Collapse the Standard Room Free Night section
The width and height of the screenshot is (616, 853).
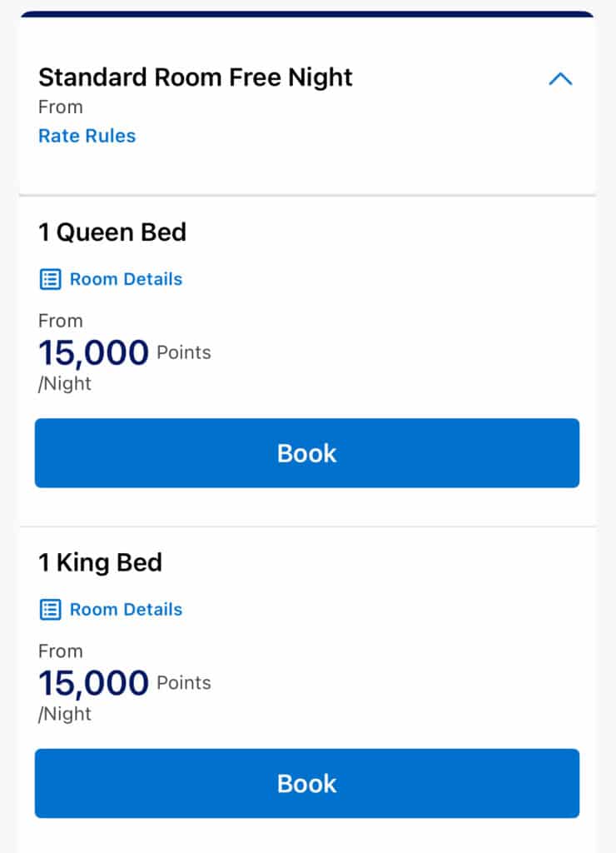coord(560,79)
